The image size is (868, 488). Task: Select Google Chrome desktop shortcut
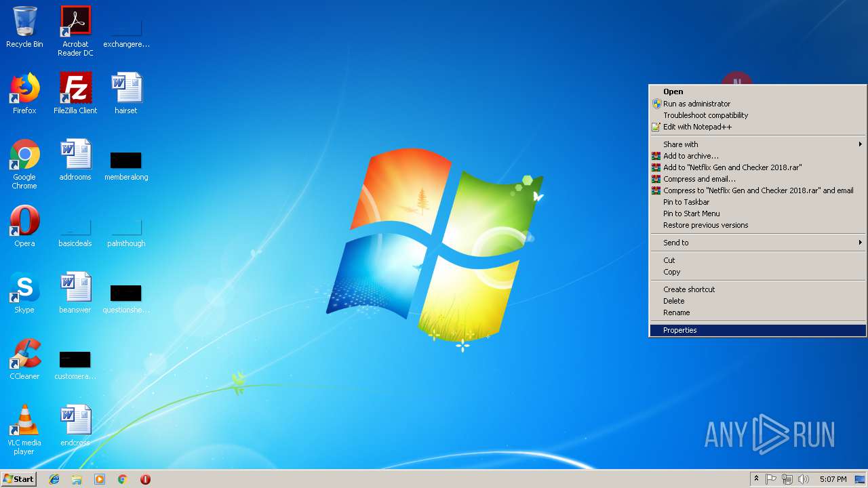coord(24,164)
